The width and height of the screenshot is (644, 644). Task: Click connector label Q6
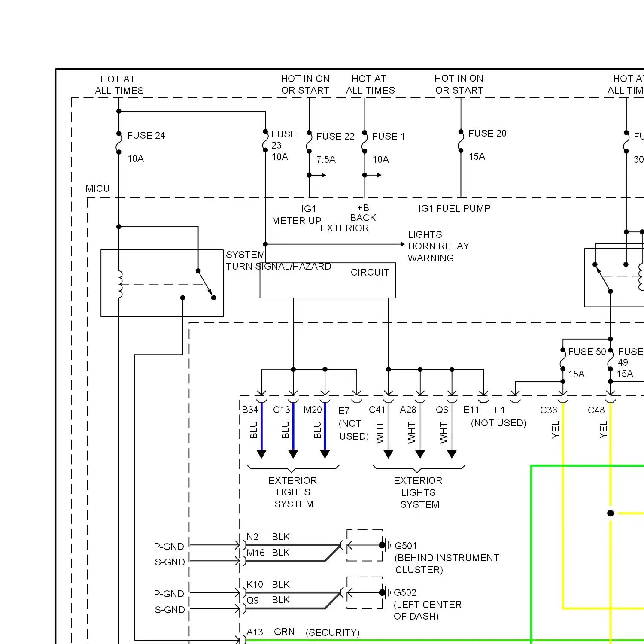click(x=442, y=410)
